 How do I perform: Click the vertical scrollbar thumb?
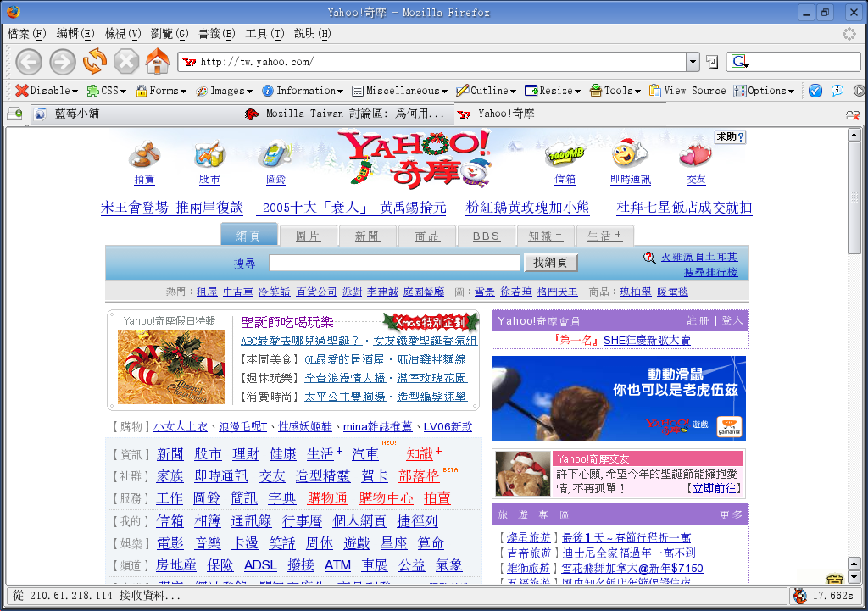tap(854, 198)
